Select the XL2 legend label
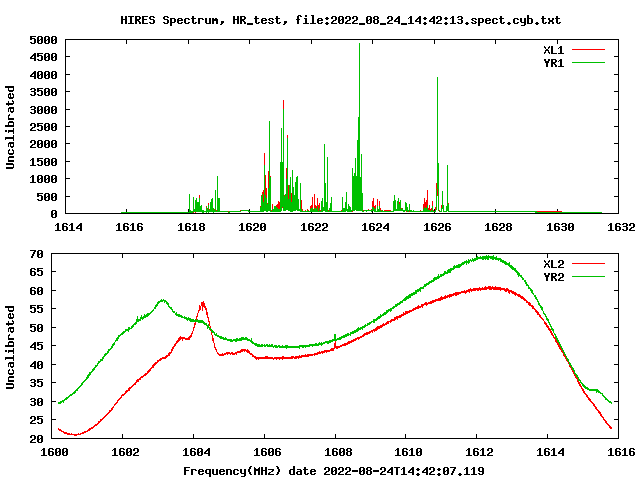The height and width of the screenshot is (480, 640). pos(553,264)
